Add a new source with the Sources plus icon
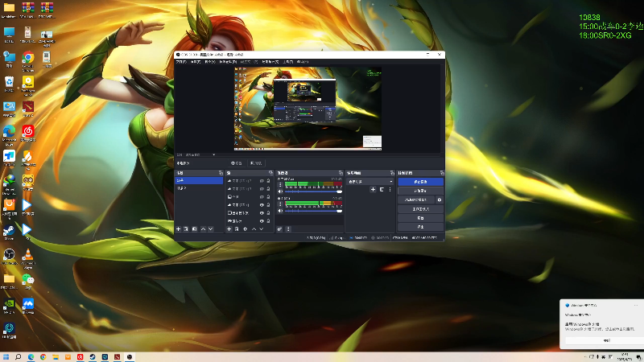The height and width of the screenshot is (362, 644). (229, 229)
